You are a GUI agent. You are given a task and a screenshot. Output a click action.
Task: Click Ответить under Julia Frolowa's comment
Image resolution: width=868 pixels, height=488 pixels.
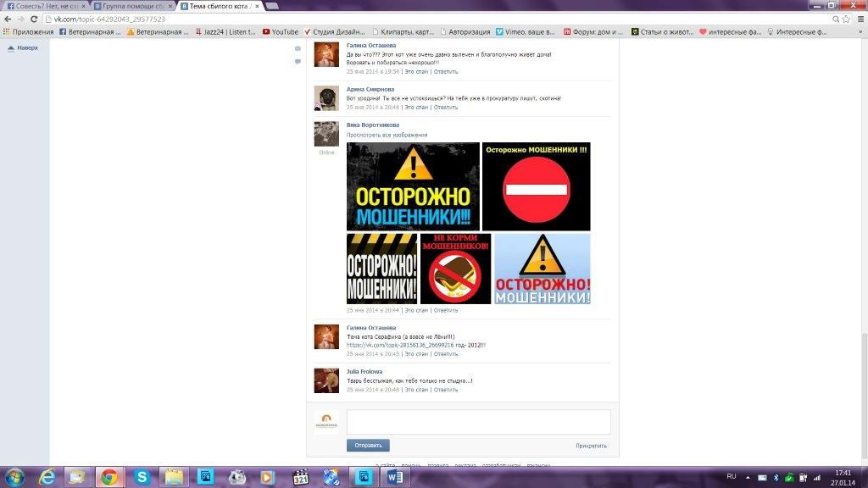446,390
